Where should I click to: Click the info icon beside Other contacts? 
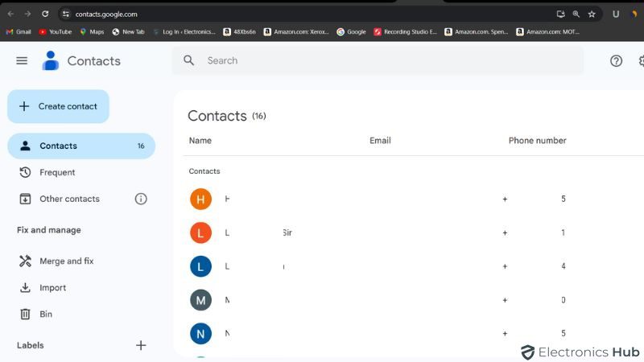tap(141, 199)
